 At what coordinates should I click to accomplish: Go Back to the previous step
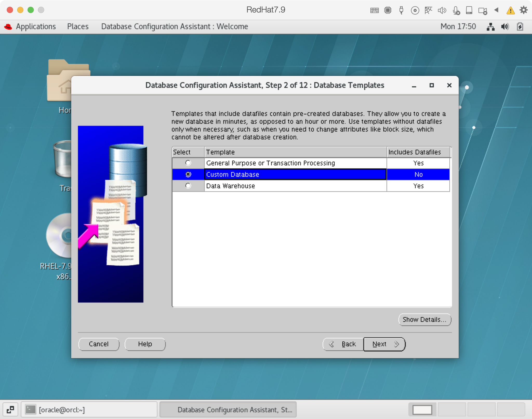pyautogui.click(x=343, y=344)
